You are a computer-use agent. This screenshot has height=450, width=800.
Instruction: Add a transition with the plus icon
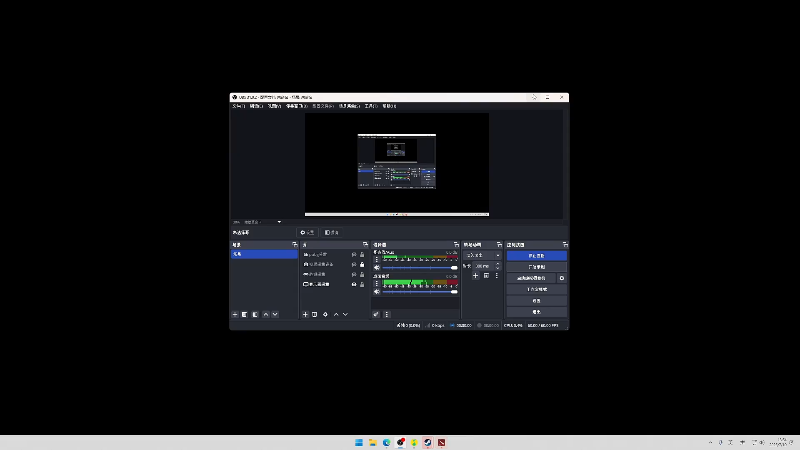(476, 276)
